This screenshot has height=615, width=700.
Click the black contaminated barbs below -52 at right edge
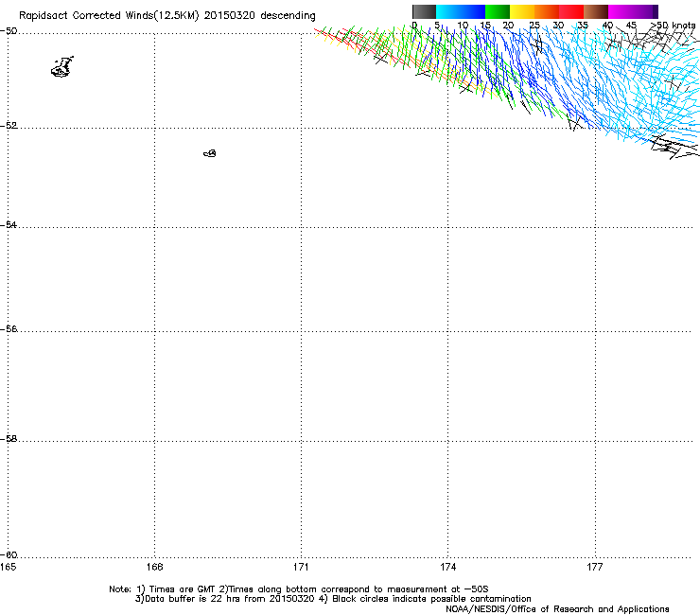(x=674, y=147)
